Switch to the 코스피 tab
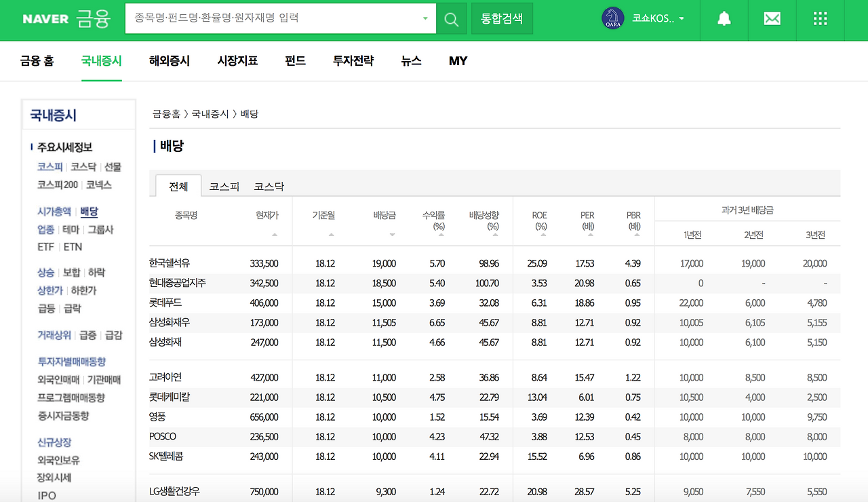The height and width of the screenshot is (502, 868). (224, 186)
